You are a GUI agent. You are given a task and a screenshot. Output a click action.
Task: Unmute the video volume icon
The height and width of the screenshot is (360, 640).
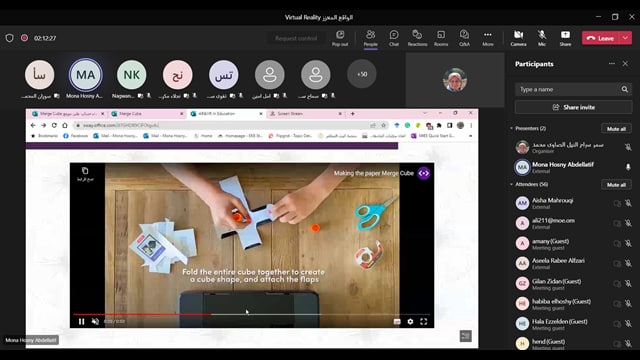pyautogui.click(x=95, y=322)
